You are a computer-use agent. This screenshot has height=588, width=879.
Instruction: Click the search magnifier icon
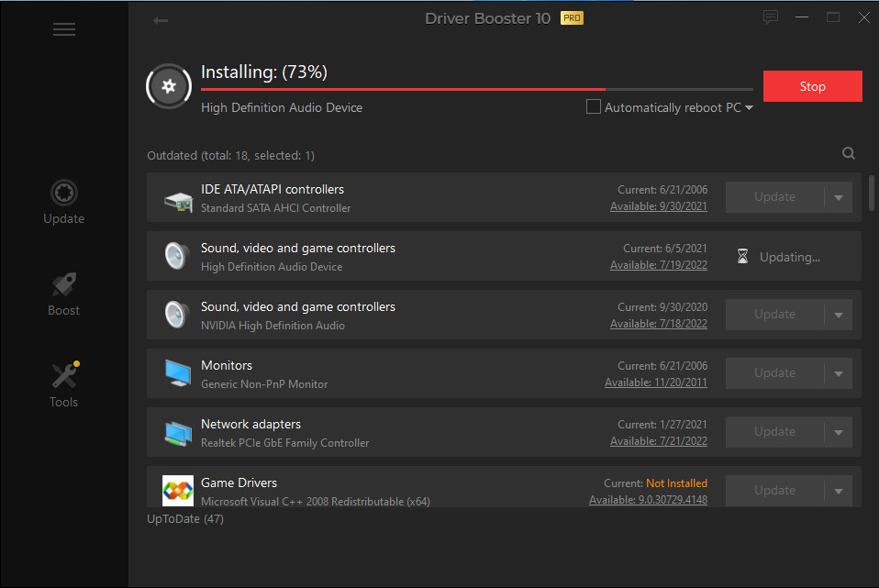(x=849, y=154)
